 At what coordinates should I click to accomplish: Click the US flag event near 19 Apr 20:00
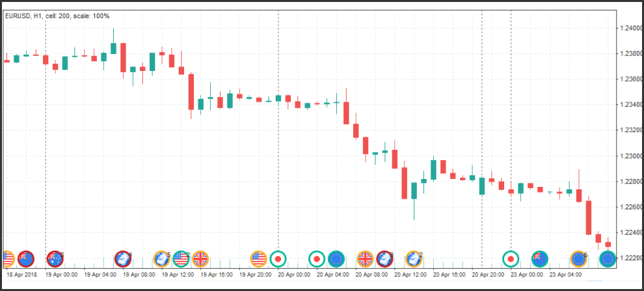[259, 259]
